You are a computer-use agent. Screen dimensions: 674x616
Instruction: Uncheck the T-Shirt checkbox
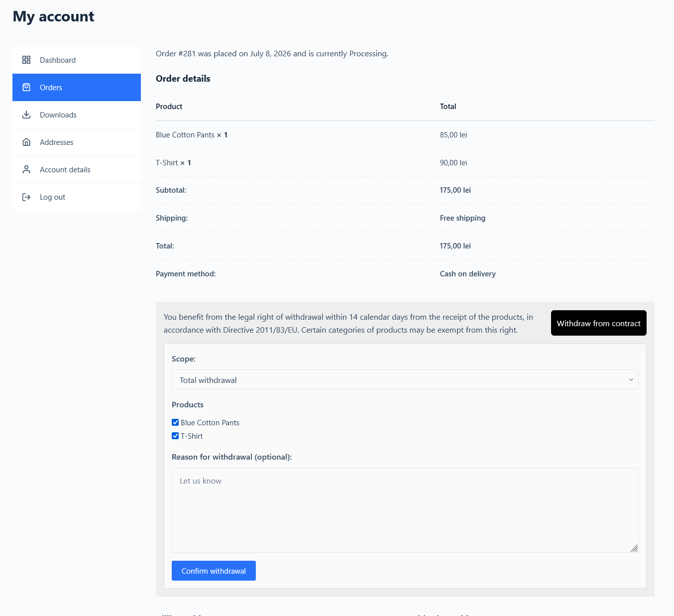point(175,436)
